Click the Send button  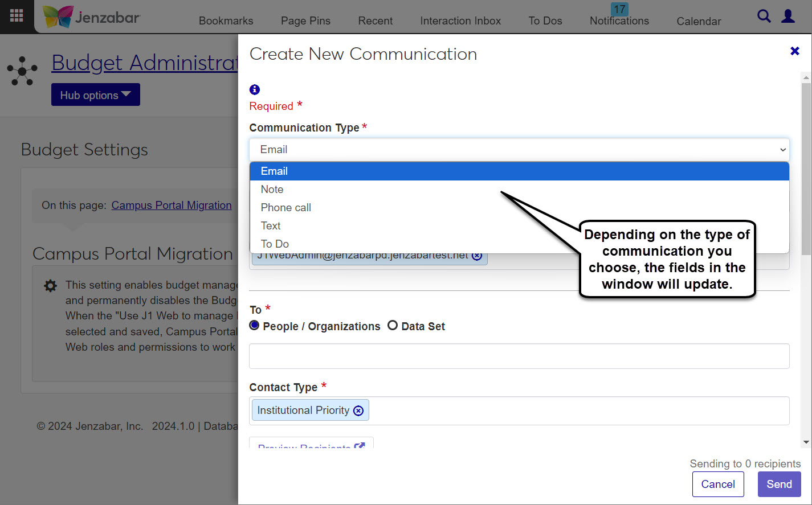(779, 484)
